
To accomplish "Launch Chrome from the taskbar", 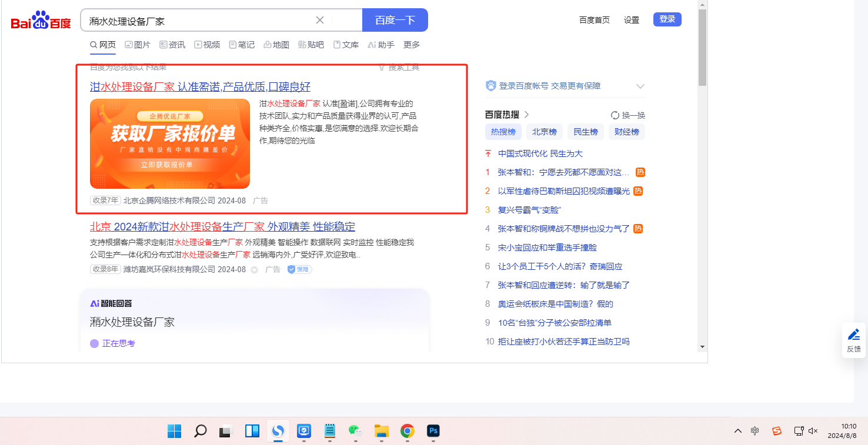I will (407, 431).
